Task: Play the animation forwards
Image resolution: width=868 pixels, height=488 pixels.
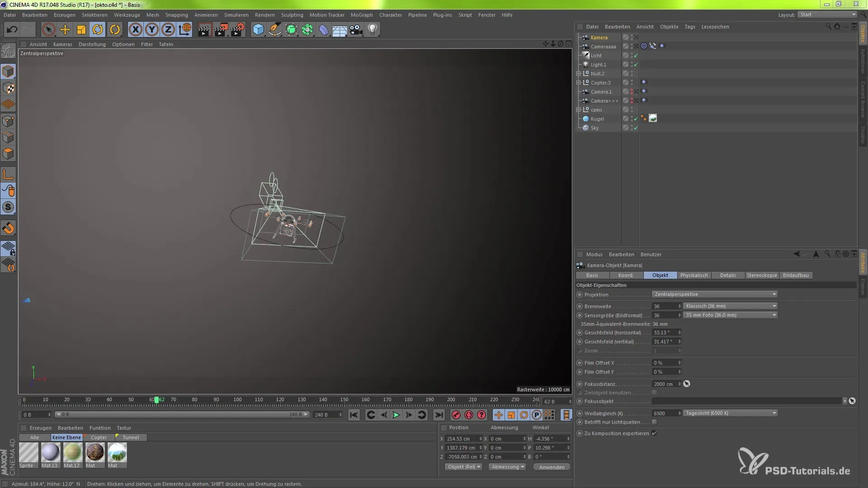Action: tap(396, 415)
